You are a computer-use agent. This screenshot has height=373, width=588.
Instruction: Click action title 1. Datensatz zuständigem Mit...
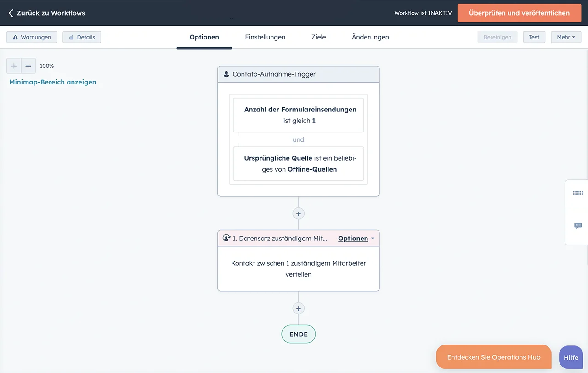[x=280, y=239]
